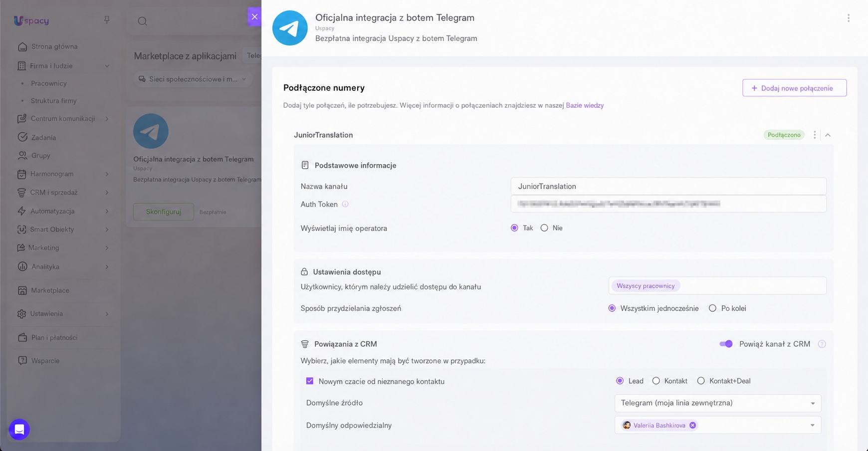Screen dimensions: 868x451
Task: Pin the sidebar with the pin icon
Action: coord(107,20)
